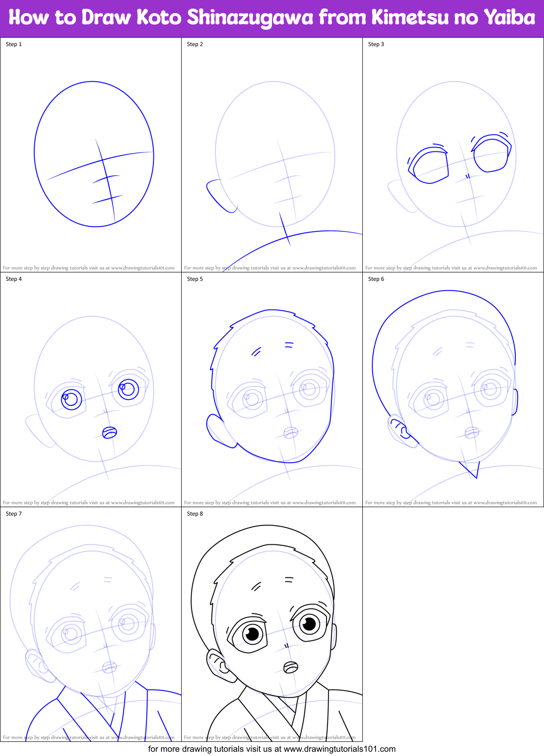Click the 'Step 1' label
Image resolution: width=544 pixels, height=756 pixels.
point(14,44)
